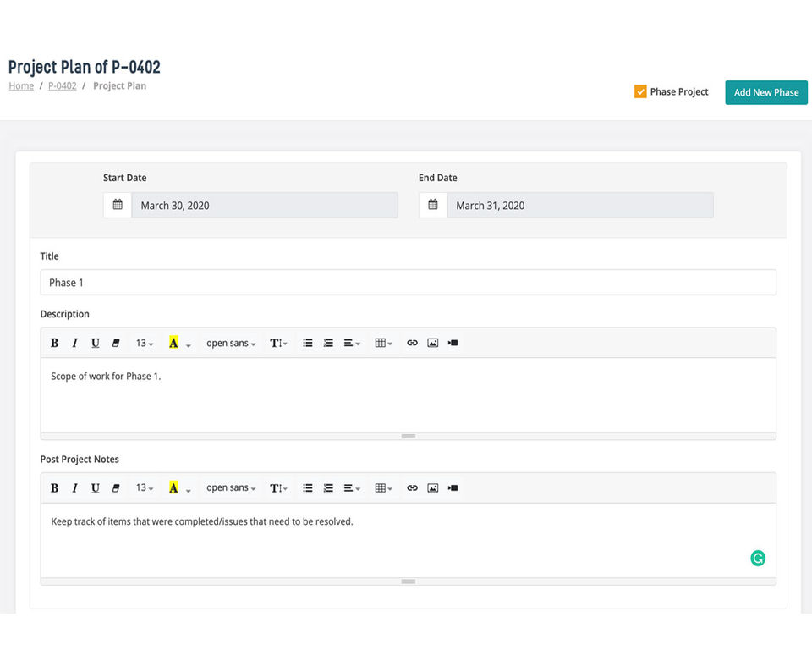
Task: Go to Home breadcrumb link
Action: [21, 86]
